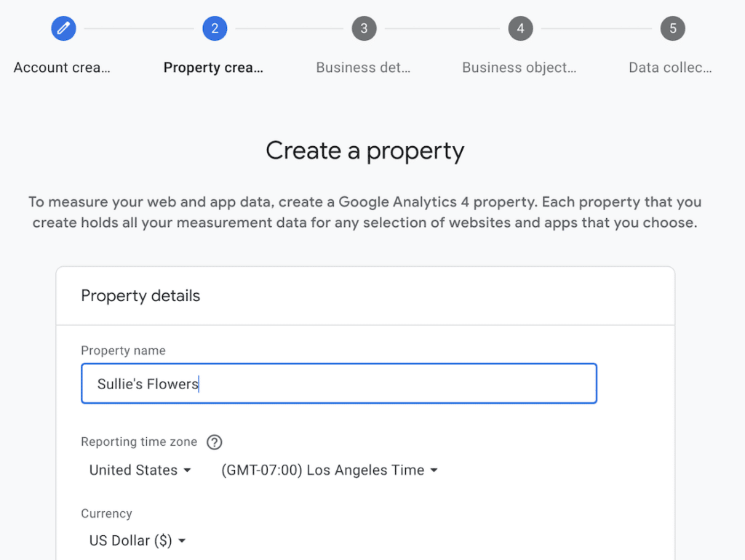The width and height of the screenshot is (745, 560).
Task: Select step 5 Data collection circle
Action: [672, 28]
